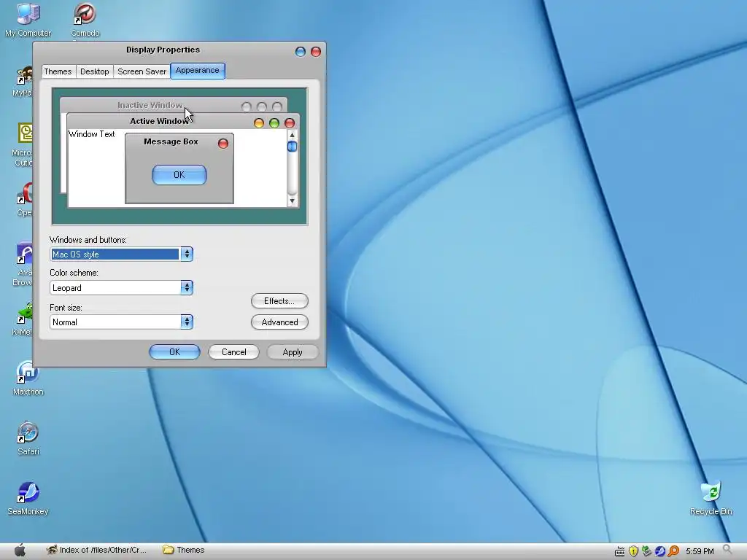Screen dimensions: 747x560
Task: Switch to the Themes tab
Action: click(58, 71)
